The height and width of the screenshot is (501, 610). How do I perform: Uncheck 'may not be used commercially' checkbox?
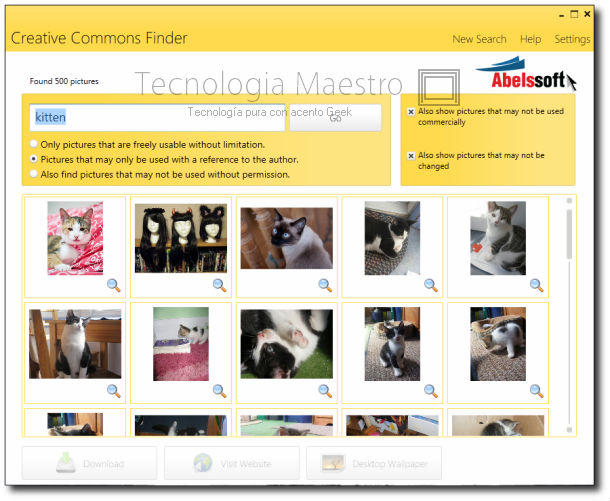click(x=411, y=112)
